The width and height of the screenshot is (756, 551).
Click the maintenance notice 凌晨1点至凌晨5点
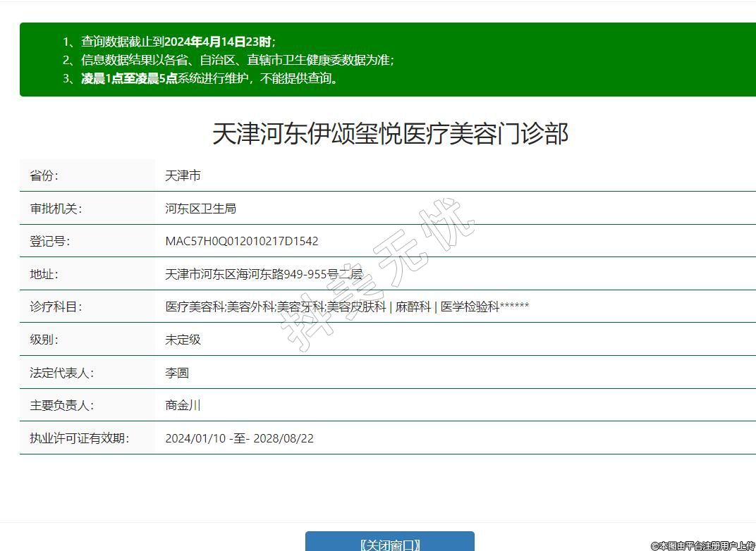pyautogui.click(x=210, y=78)
